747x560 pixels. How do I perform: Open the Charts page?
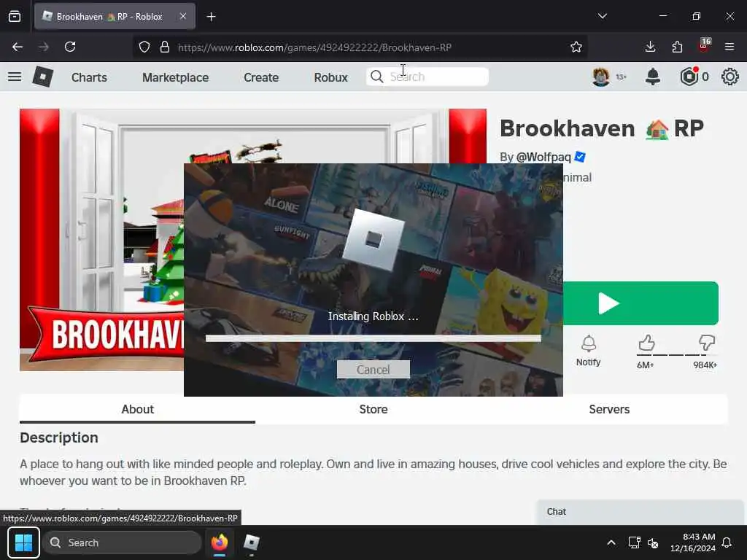[89, 77]
